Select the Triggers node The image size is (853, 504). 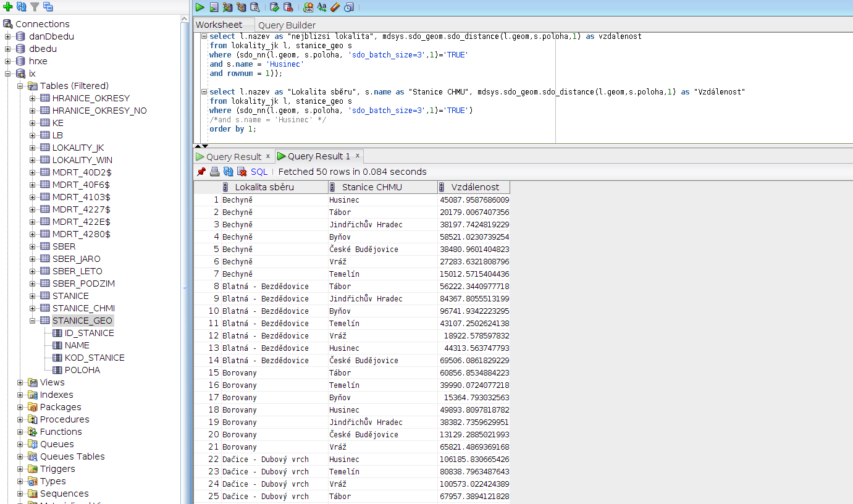[x=57, y=469]
